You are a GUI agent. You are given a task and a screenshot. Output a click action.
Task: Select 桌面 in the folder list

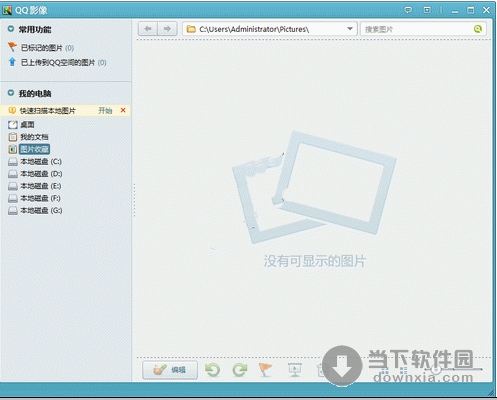coord(27,125)
